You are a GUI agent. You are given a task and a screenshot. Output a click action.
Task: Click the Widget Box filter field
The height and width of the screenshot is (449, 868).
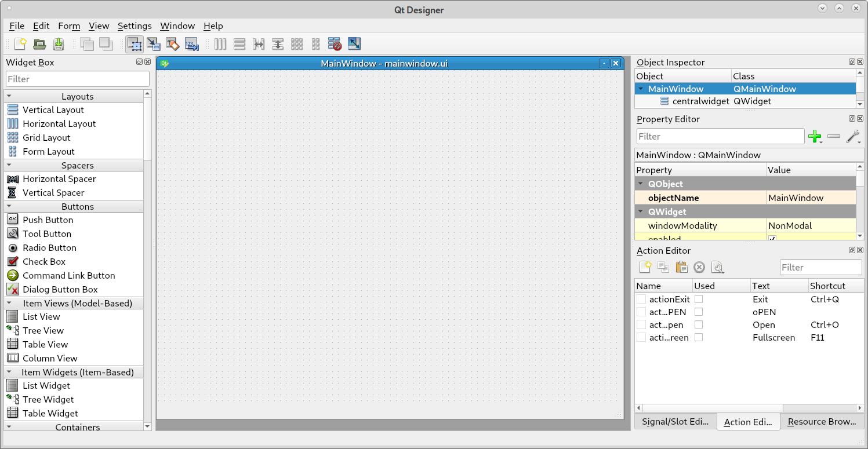coord(78,79)
